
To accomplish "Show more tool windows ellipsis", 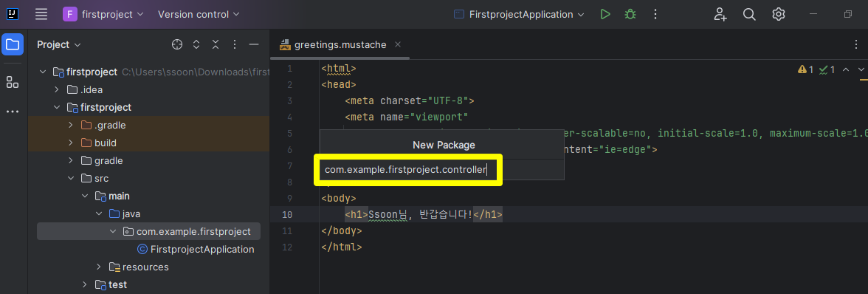I will [12, 112].
